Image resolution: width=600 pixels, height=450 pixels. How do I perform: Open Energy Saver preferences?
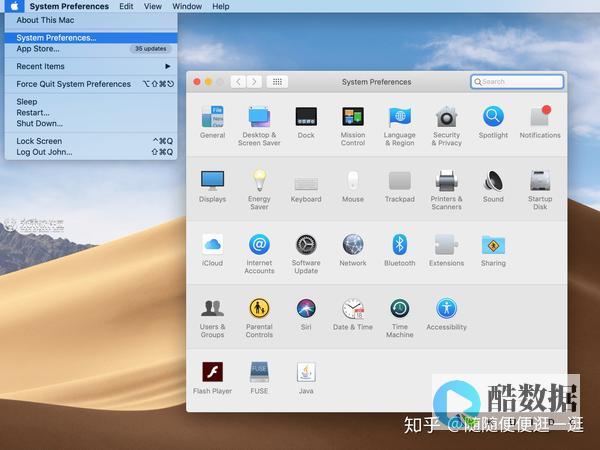click(259, 190)
